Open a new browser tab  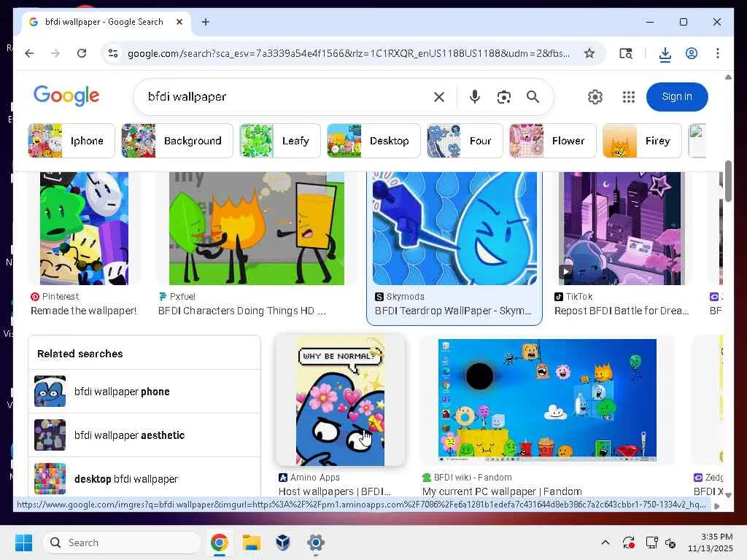click(205, 22)
